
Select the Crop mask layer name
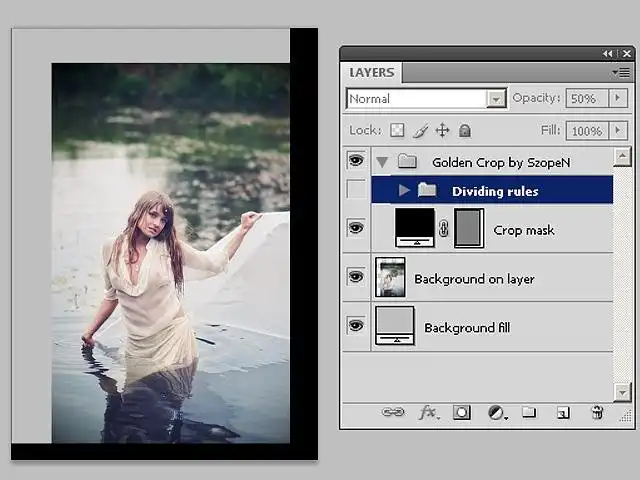(x=524, y=230)
